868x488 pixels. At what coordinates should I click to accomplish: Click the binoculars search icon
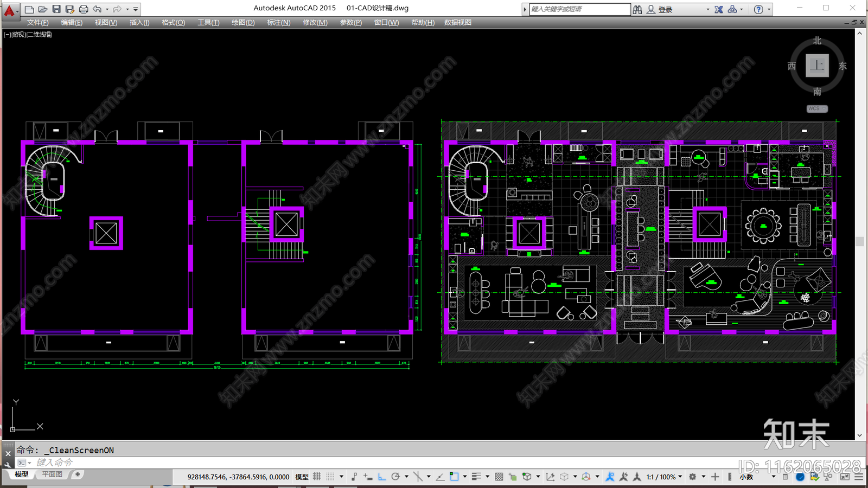click(x=637, y=9)
